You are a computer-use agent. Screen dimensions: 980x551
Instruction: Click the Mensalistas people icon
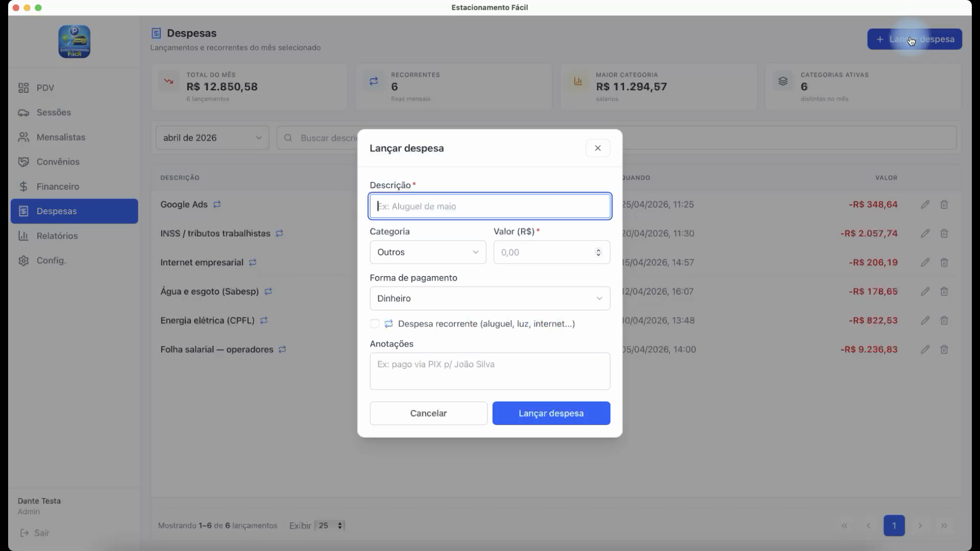point(23,137)
